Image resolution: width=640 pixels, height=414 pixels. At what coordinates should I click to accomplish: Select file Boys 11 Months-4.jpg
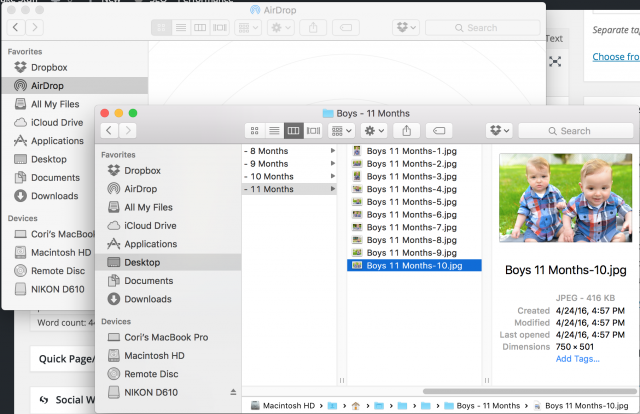click(414, 189)
